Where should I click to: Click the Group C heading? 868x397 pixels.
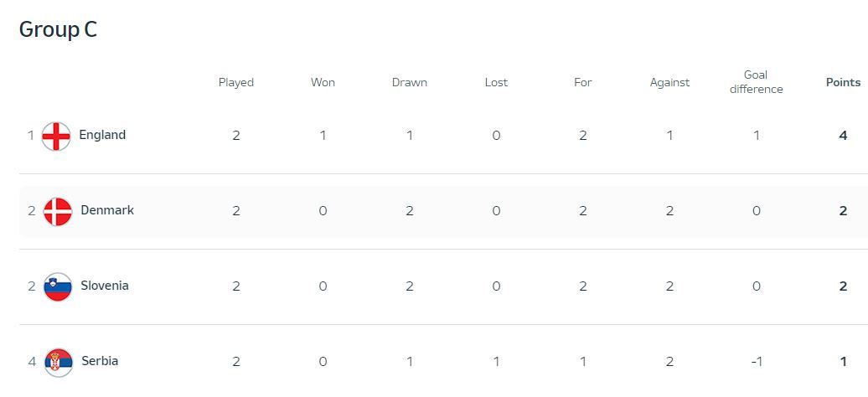coord(58,29)
